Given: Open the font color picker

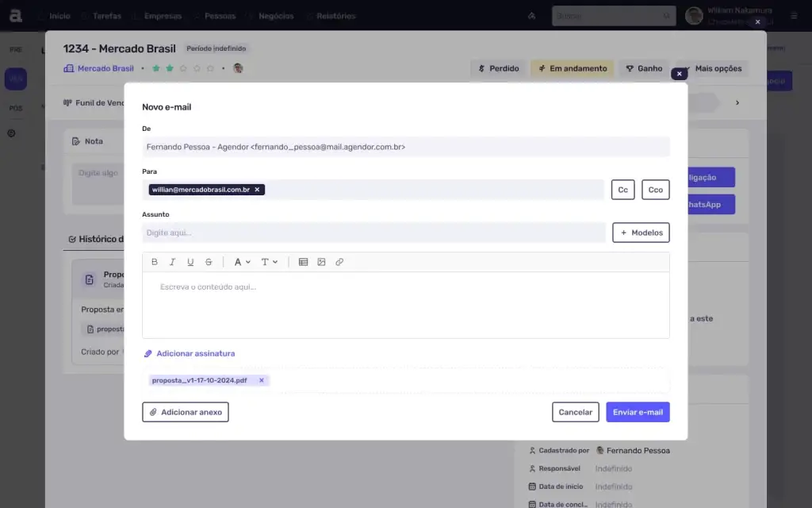Looking at the screenshot, I should tap(241, 262).
